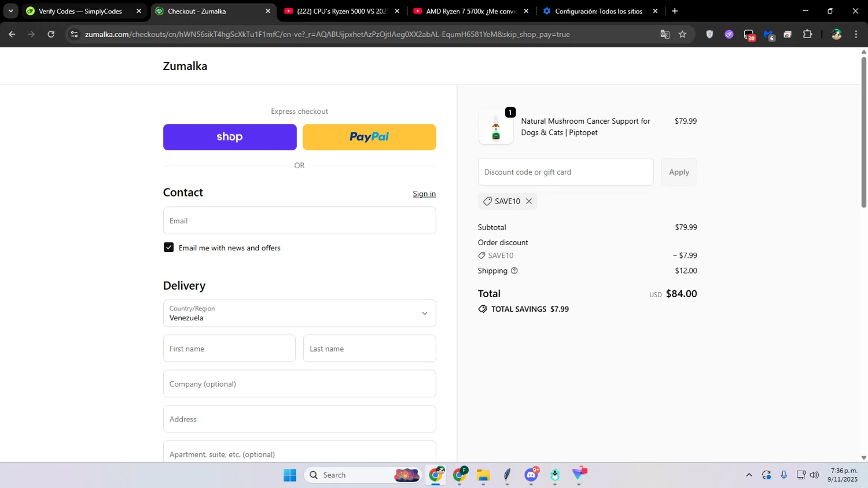This screenshot has height=488, width=868.
Task: Click the Sign in link
Action: pyautogui.click(x=424, y=194)
